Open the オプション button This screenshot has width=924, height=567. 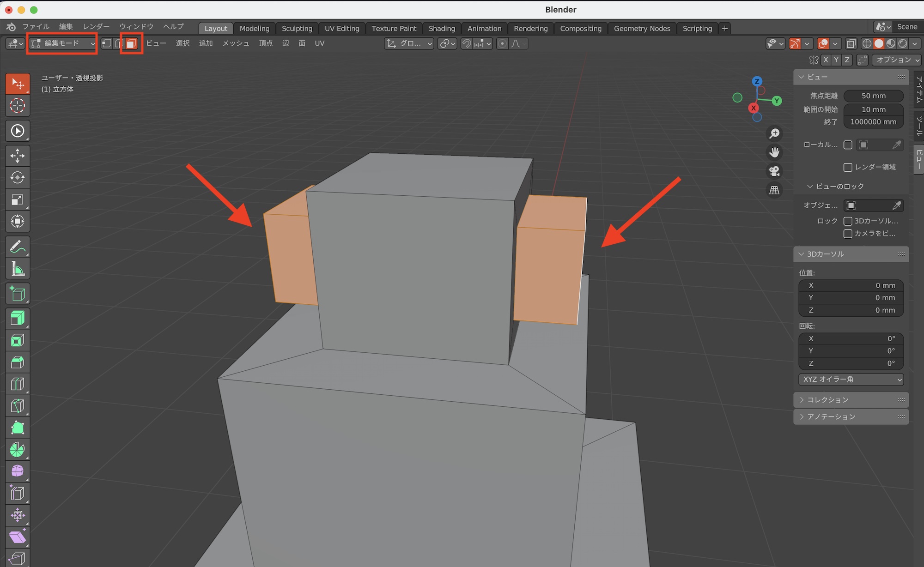(896, 60)
